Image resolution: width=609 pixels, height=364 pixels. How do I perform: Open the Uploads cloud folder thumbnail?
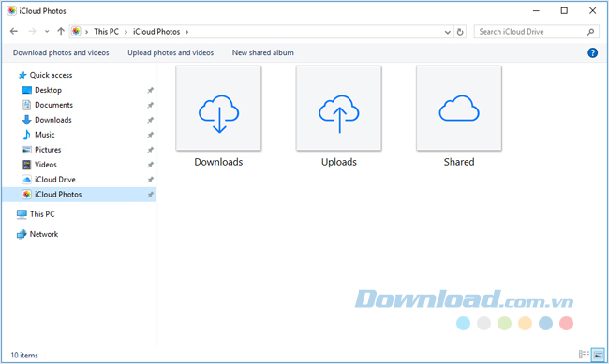click(x=338, y=109)
